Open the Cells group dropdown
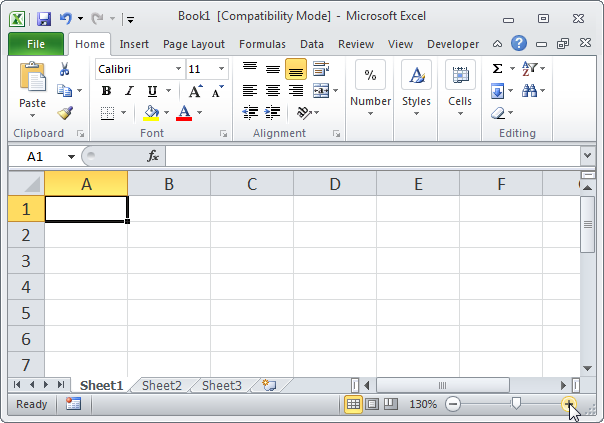Viewport: 604px width, 423px height. click(460, 114)
